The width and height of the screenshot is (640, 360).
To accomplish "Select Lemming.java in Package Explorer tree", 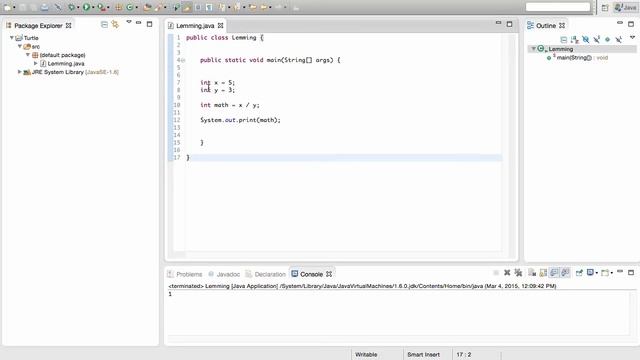I will (66, 64).
